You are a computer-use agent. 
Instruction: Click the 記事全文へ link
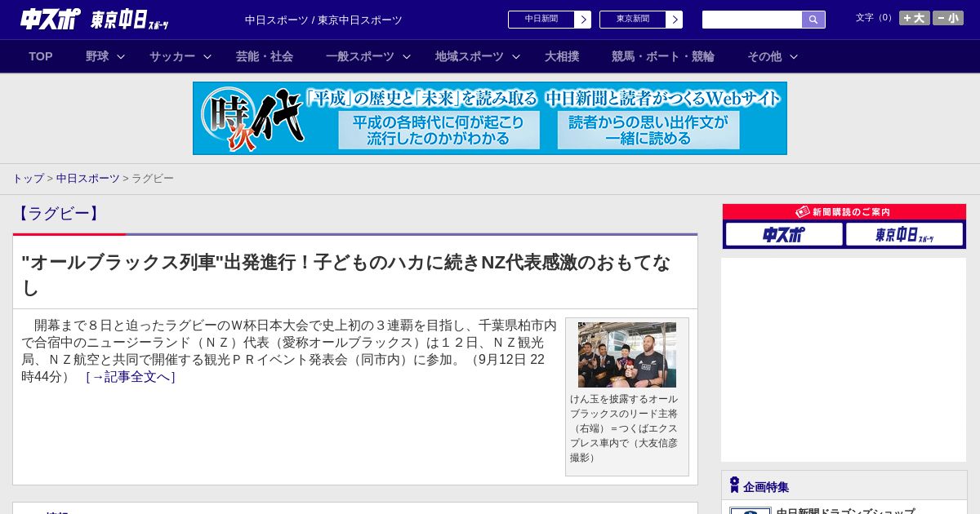(131, 377)
